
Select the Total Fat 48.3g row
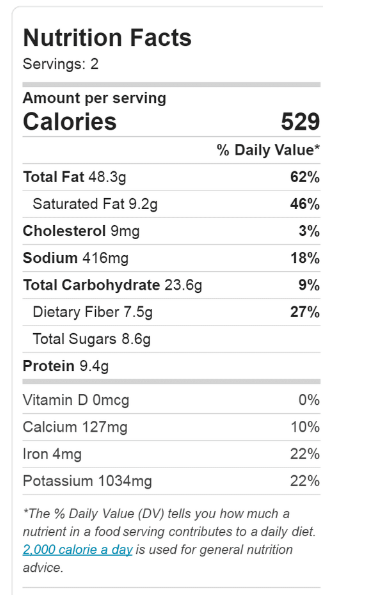pos(172,177)
